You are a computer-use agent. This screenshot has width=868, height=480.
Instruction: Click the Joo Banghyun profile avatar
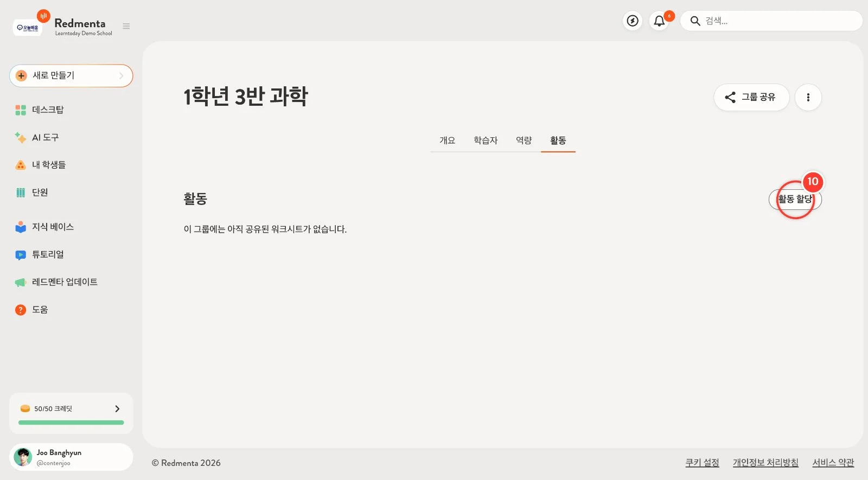click(x=23, y=457)
